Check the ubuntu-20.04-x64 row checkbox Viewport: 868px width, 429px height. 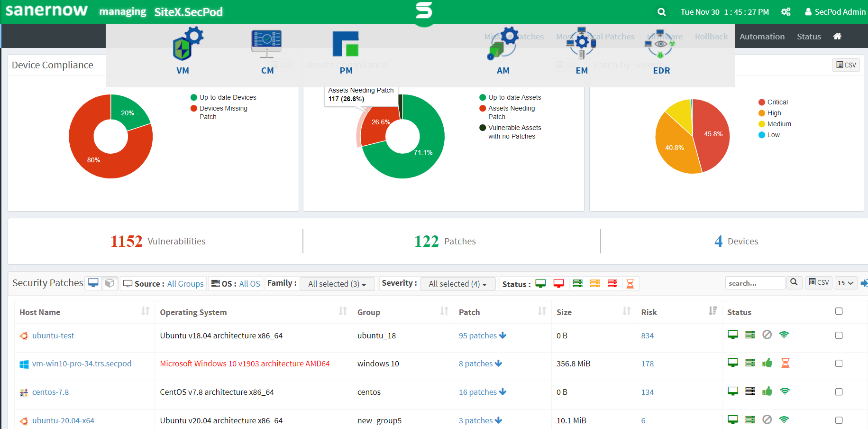point(839,420)
